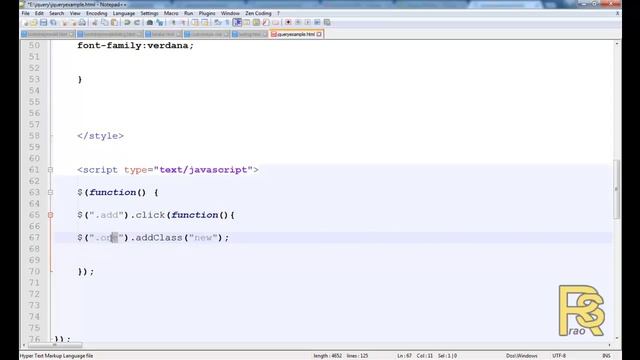
Task: Switch to the second document tab
Action: [x=109, y=34]
